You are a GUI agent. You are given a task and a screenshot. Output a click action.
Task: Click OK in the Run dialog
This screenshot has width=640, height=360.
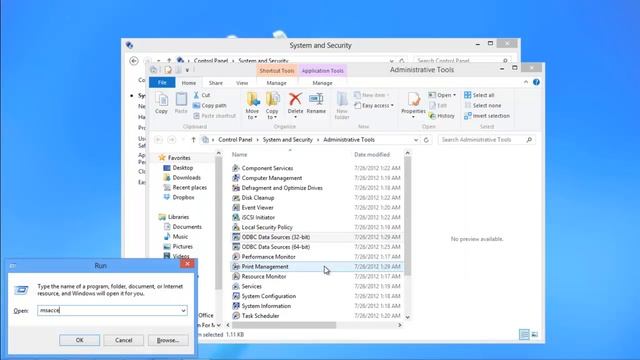[79, 340]
